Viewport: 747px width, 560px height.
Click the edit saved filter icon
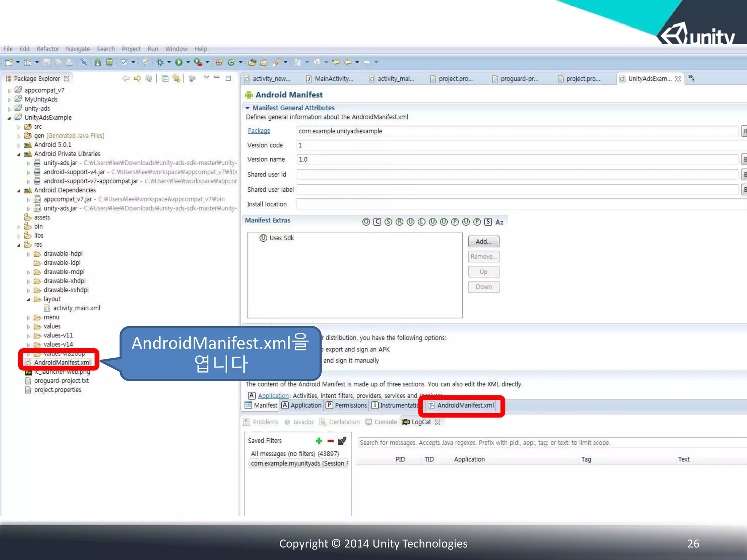342,441
